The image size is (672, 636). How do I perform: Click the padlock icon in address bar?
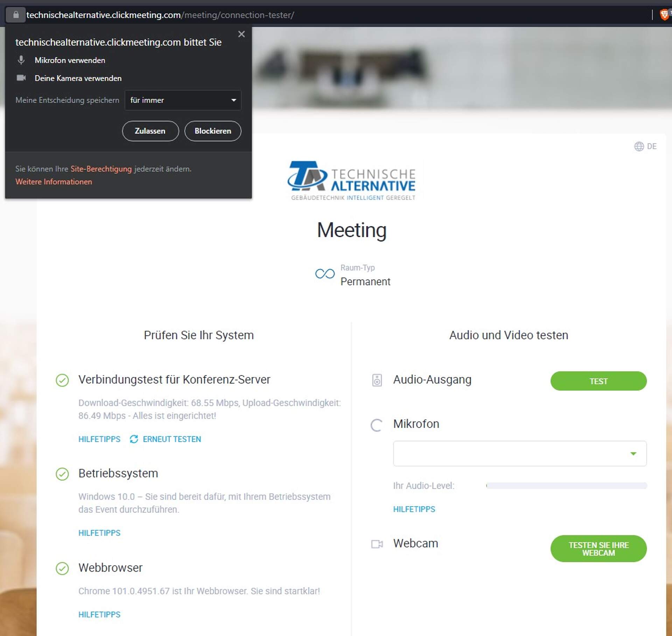click(x=16, y=15)
